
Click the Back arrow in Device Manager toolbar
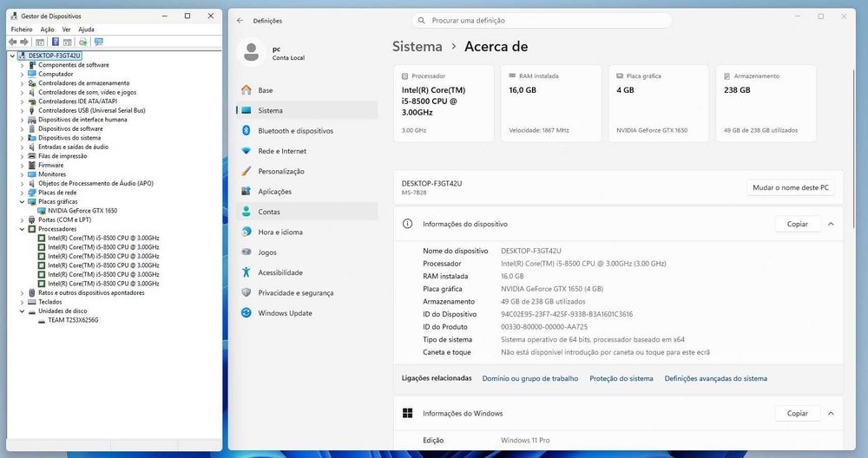pos(12,42)
